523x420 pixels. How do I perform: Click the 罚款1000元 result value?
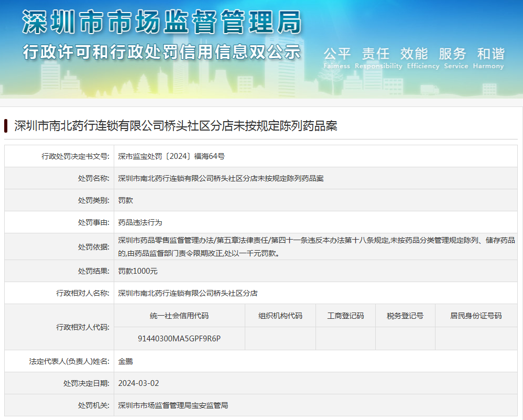[x=138, y=271]
